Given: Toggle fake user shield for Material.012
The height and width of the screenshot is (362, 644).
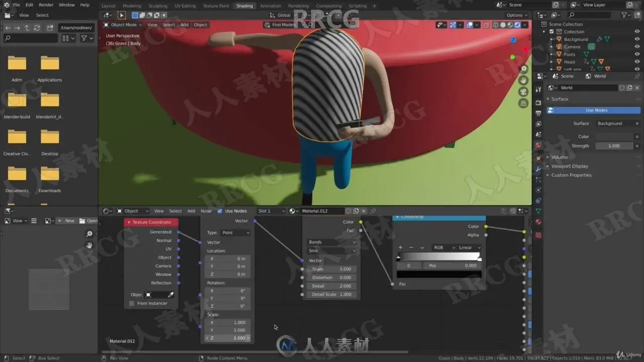Looking at the screenshot, I should point(348,211).
